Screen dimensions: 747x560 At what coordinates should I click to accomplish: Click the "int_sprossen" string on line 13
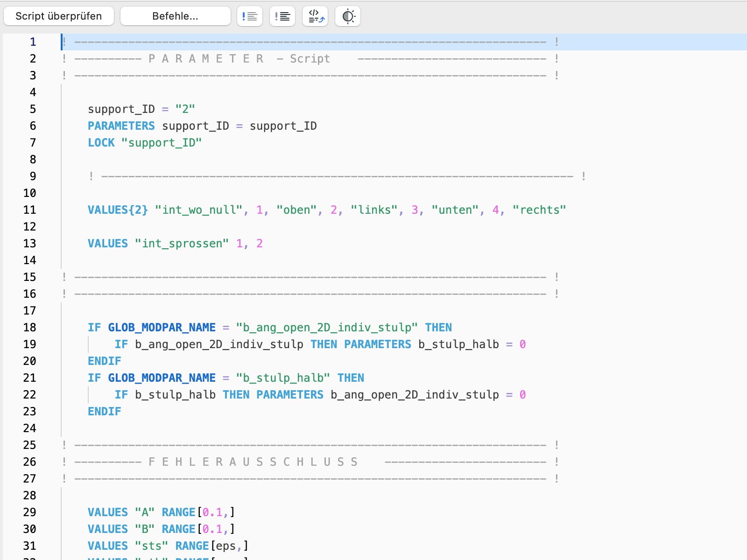[x=182, y=244]
